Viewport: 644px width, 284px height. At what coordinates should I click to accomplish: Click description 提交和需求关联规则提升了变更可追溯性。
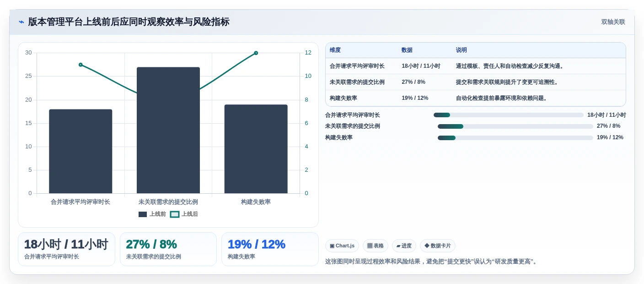pyautogui.click(x=508, y=82)
